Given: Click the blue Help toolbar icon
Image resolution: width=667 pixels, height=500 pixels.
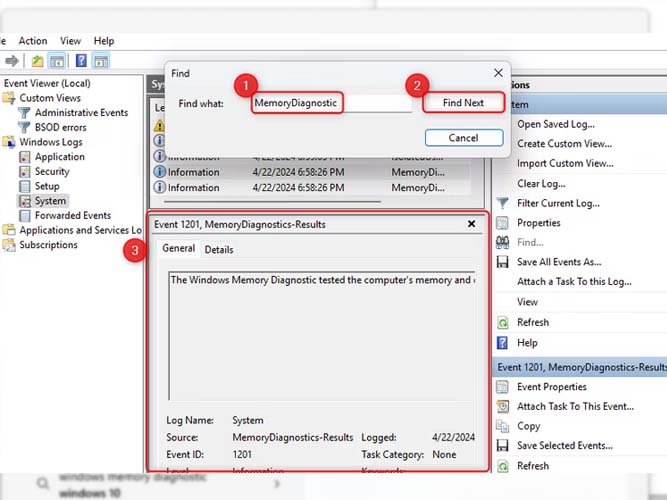Looking at the screenshot, I should tap(80, 61).
